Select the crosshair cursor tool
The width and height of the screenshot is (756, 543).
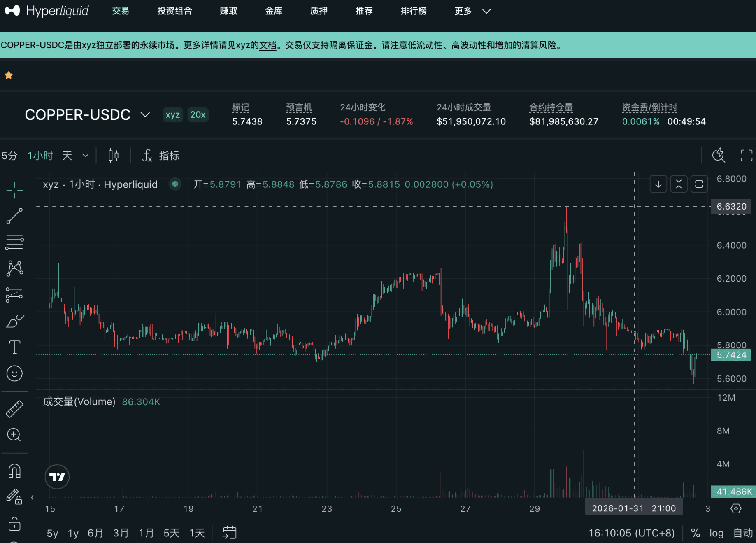click(14, 190)
